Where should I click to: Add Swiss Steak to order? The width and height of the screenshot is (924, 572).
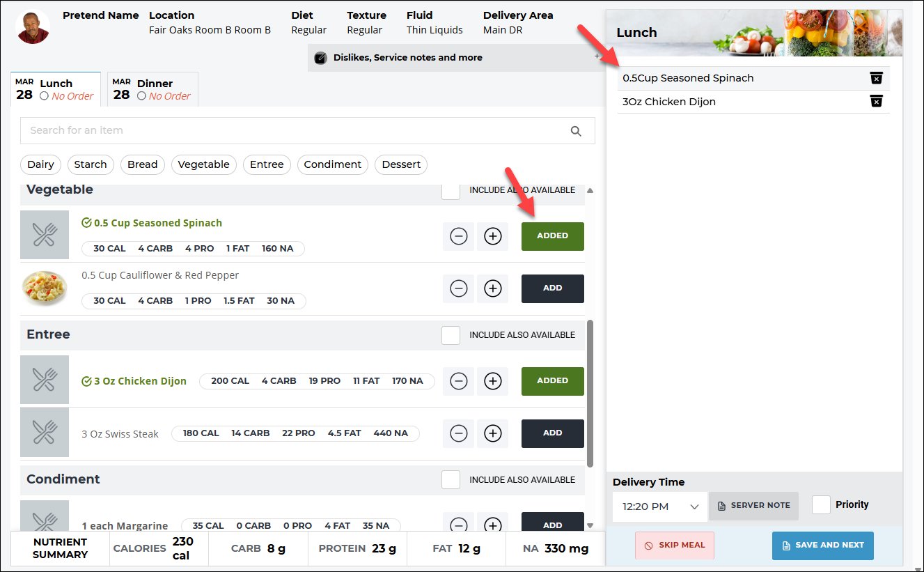click(553, 433)
